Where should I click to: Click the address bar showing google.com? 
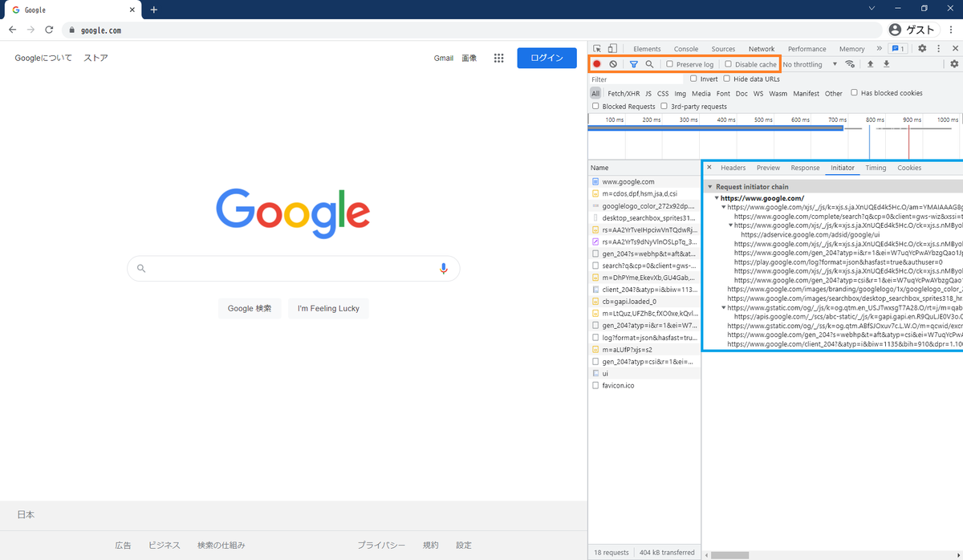click(x=473, y=30)
